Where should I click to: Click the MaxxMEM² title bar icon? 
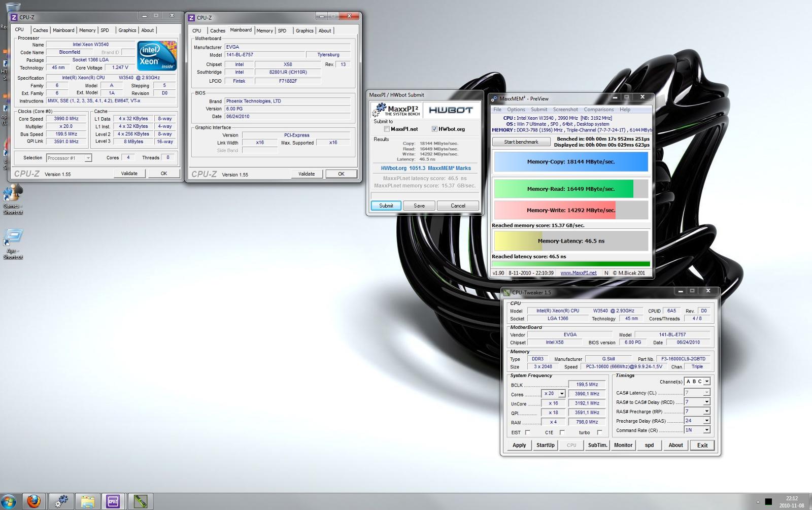click(x=494, y=99)
